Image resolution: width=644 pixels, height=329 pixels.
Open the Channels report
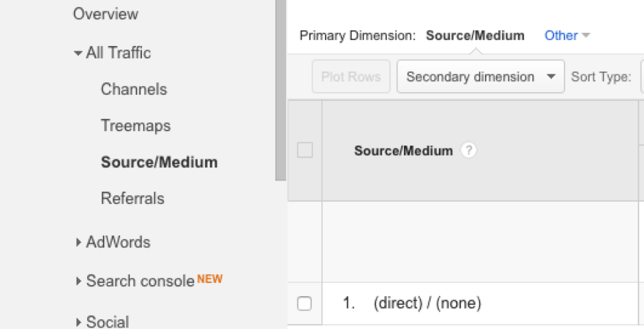(x=134, y=89)
